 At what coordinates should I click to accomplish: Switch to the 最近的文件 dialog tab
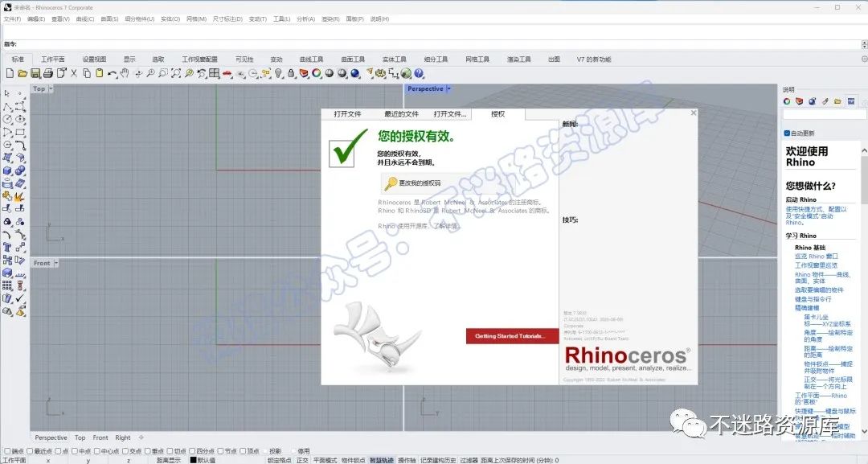(401, 114)
